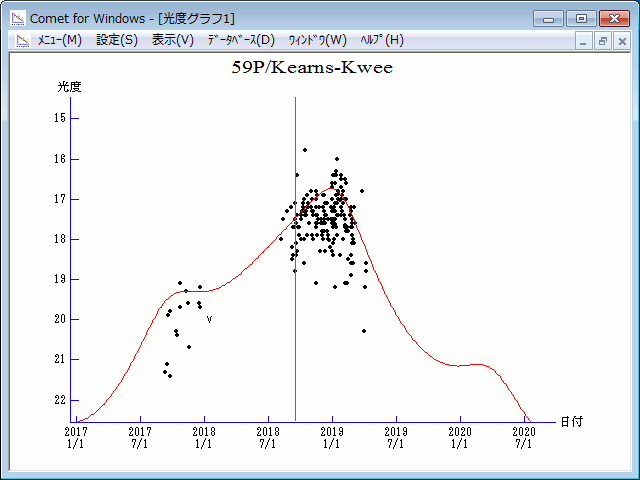Viewport: 640px width, 480px height.
Task: Click the 2020 1/1 date label
Action: click(x=460, y=438)
